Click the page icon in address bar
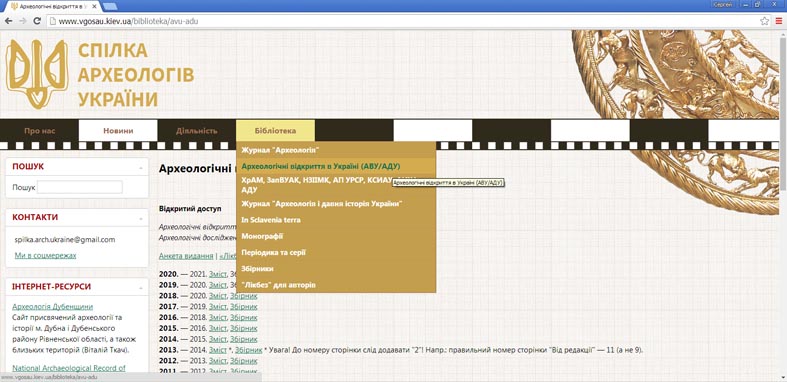The image size is (787, 382). [52, 22]
